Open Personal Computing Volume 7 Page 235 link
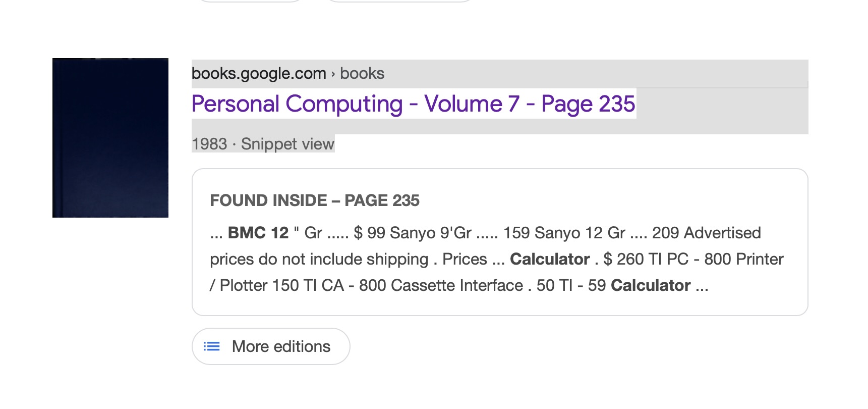Screen dimensions: 868x409 coord(413,104)
